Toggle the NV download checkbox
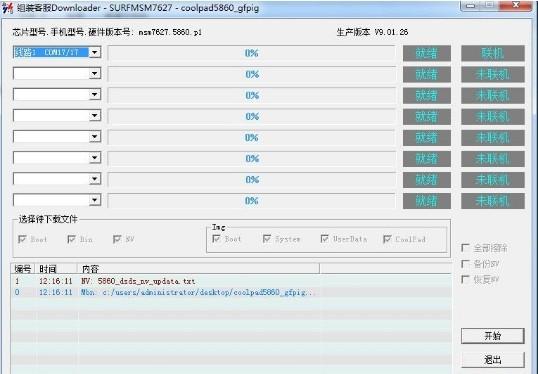 point(117,239)
